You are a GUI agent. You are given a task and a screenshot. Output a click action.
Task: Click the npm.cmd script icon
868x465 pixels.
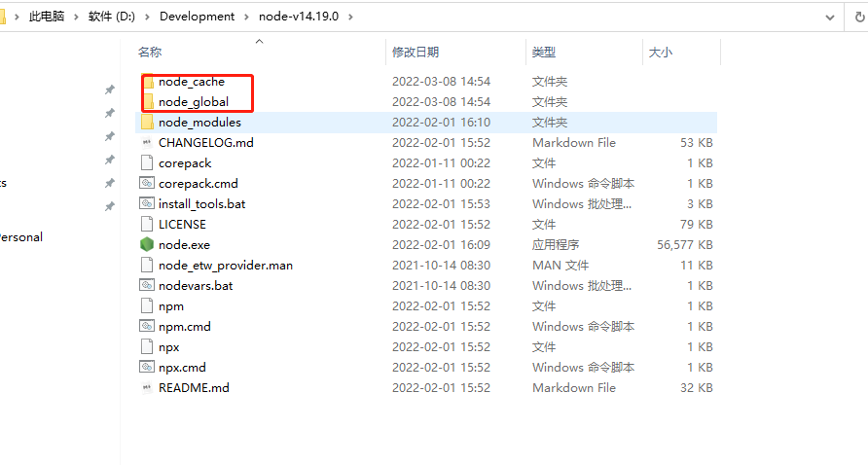point(147,326)
